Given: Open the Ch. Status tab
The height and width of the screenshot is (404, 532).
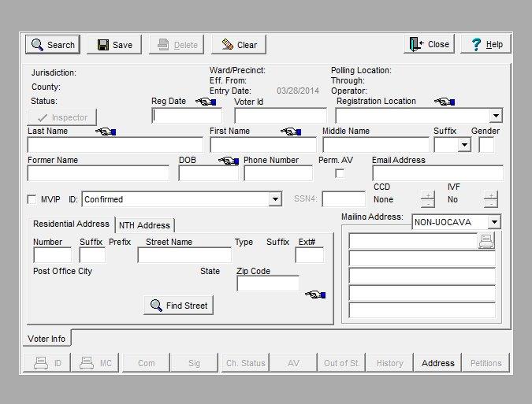Looking at the screenshot, I should click(245, 363).
